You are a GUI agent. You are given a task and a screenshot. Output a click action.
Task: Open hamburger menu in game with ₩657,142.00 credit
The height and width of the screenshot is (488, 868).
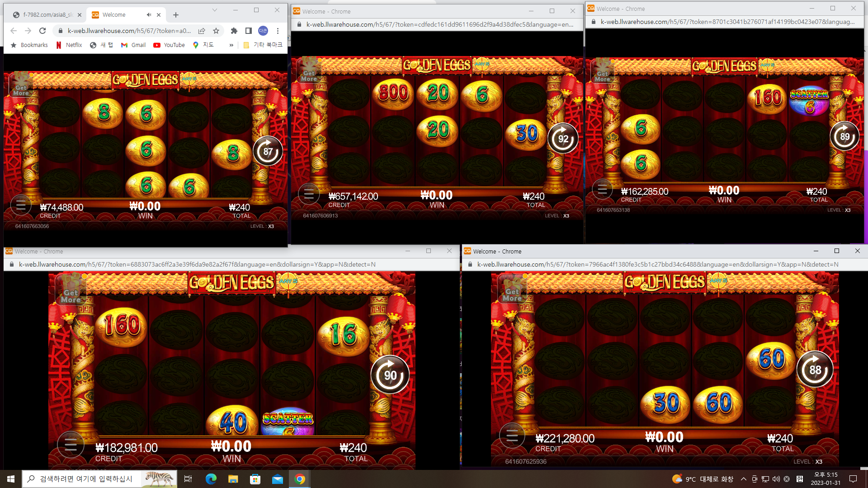pyautogui.click(x=309, y=195)
